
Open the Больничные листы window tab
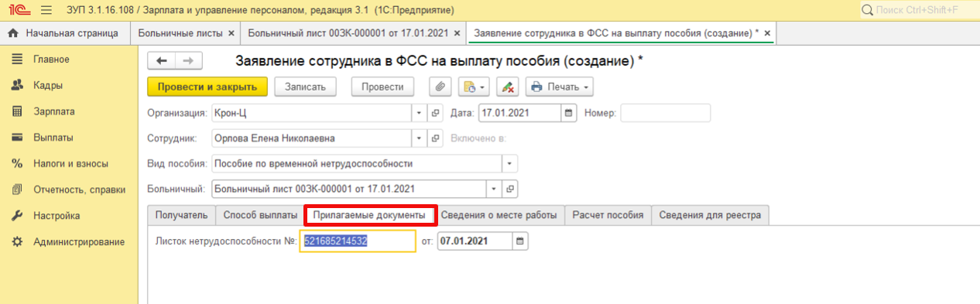click(186, 33)
